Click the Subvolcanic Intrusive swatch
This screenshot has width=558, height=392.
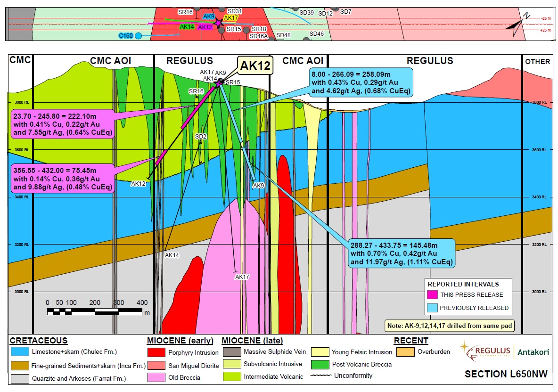point(232,364)
